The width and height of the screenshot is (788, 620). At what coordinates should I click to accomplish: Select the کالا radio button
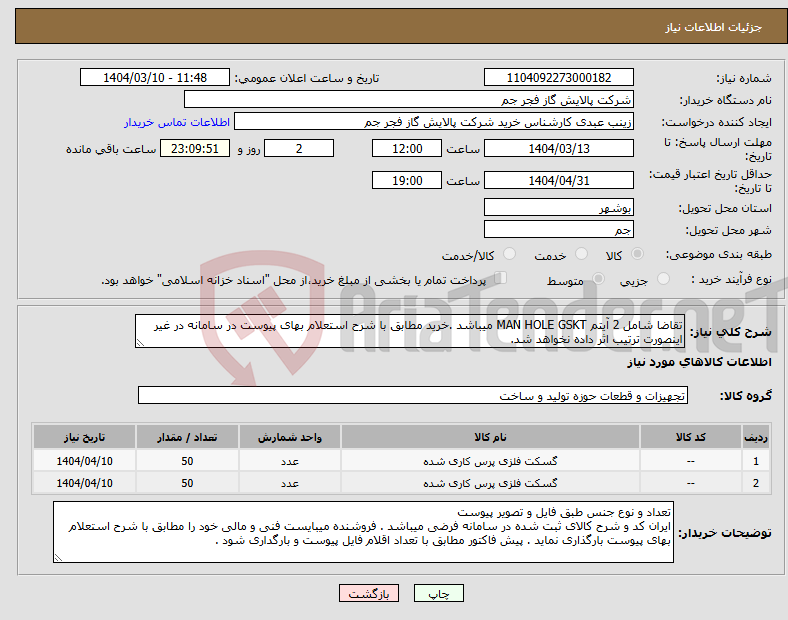coord(637,254)
